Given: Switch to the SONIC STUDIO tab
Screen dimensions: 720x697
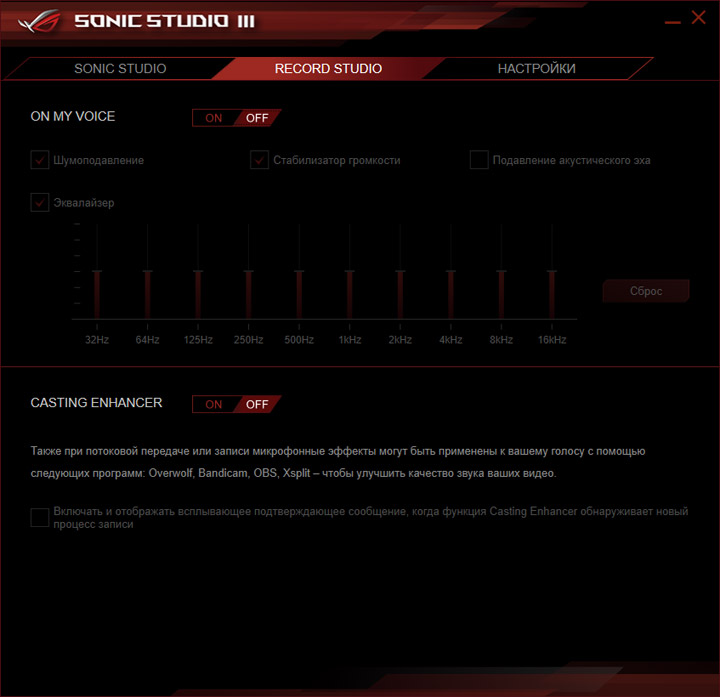Looking at the screenshot, I should pos(120,68).
